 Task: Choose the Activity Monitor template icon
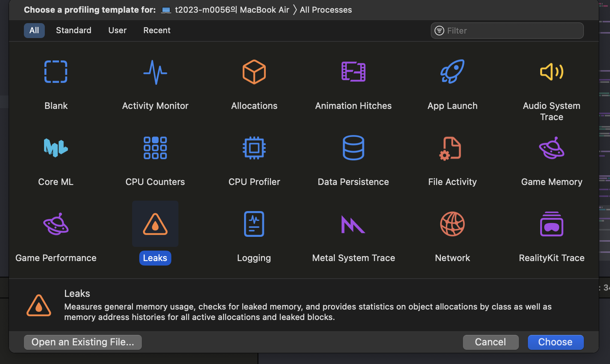coord(155,72)
